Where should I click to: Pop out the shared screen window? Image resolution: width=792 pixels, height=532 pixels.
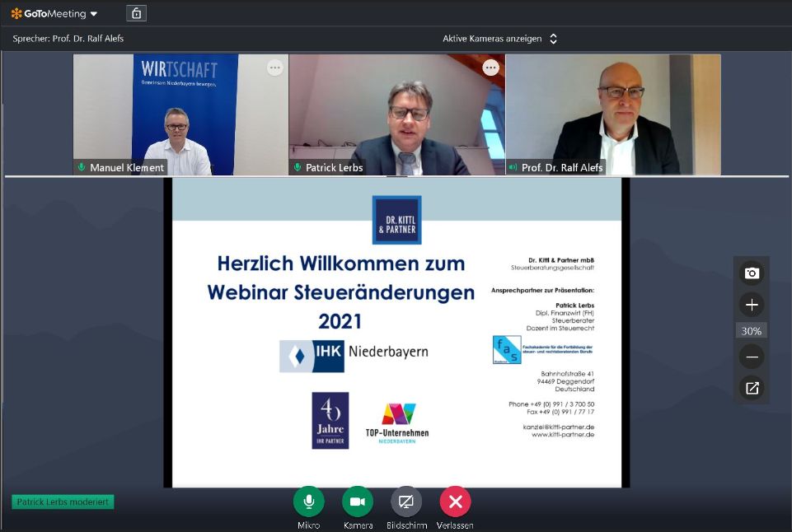click(751, 388)
